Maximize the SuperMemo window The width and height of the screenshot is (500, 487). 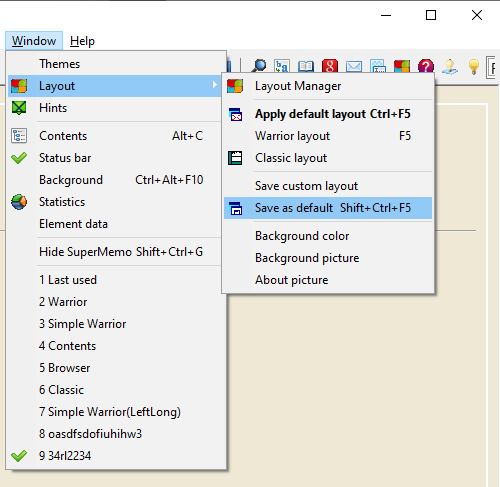pos(431,15)
